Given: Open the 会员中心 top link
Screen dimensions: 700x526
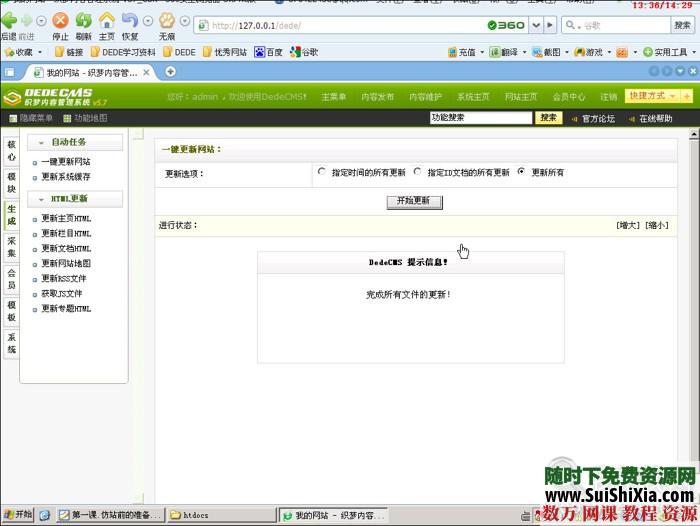Looking at the screenshot, I should (569, 97).
